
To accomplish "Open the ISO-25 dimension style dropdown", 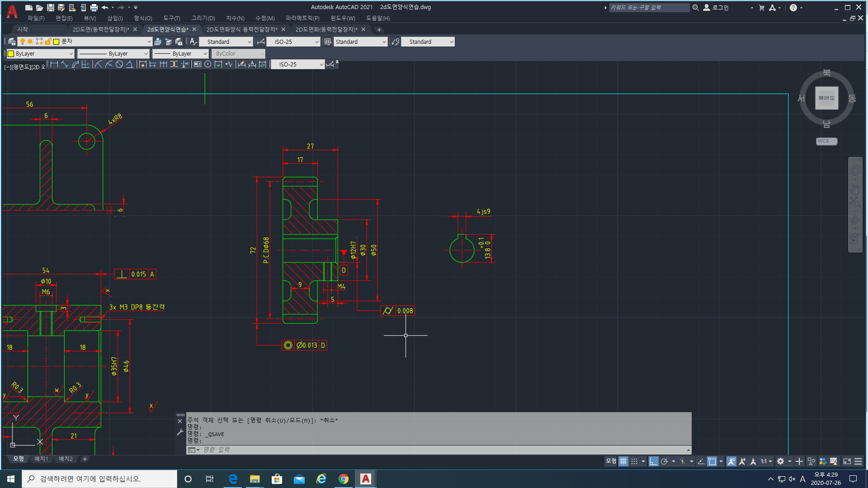I will (317, 42).
